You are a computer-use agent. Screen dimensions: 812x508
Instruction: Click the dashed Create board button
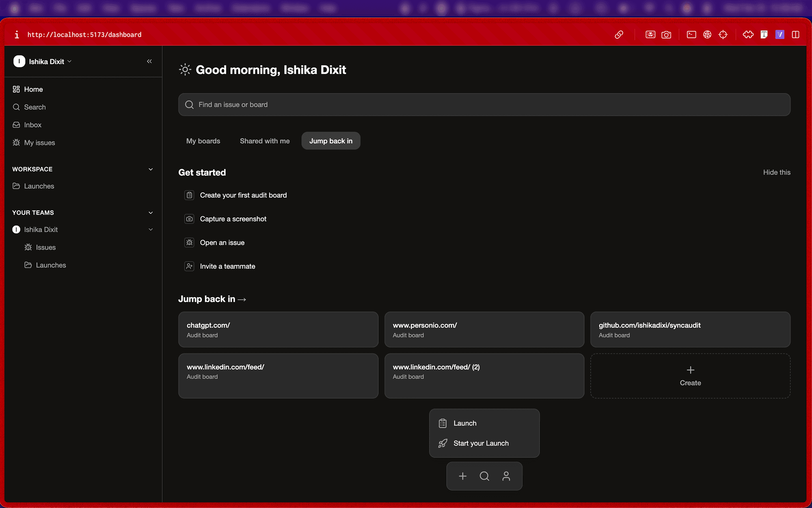pos(690,376)
